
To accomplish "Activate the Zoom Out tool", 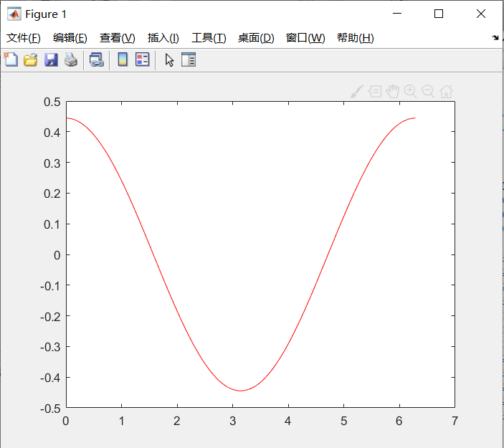I will [x=428, y=92].
